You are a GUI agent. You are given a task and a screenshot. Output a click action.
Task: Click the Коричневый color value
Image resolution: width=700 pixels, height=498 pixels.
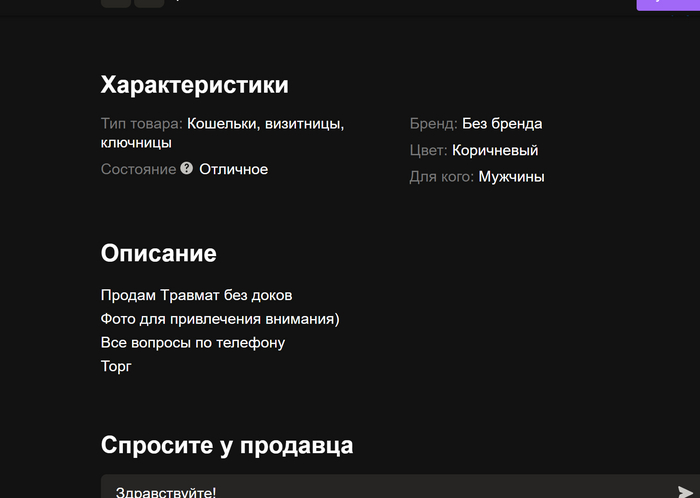[495, 150]
